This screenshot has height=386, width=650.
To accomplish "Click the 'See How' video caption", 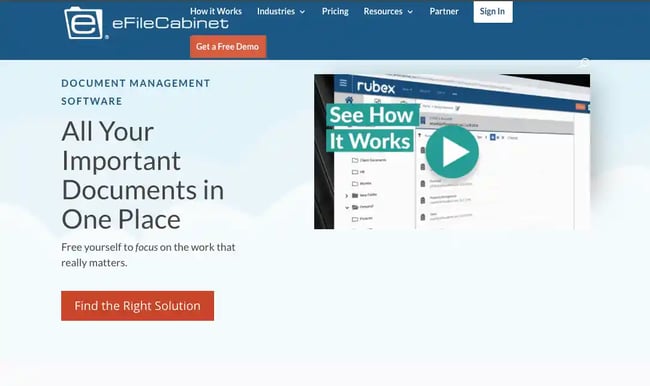I will coord(372,115).
